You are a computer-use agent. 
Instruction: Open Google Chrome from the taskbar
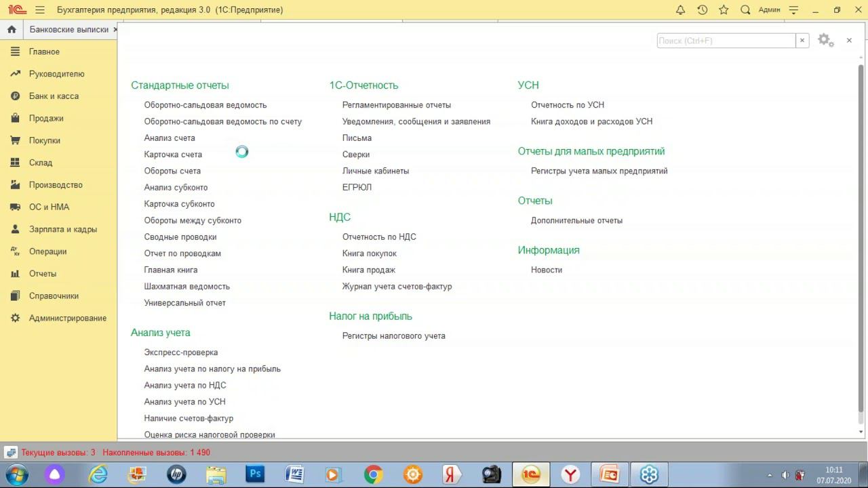click(373, 474)
